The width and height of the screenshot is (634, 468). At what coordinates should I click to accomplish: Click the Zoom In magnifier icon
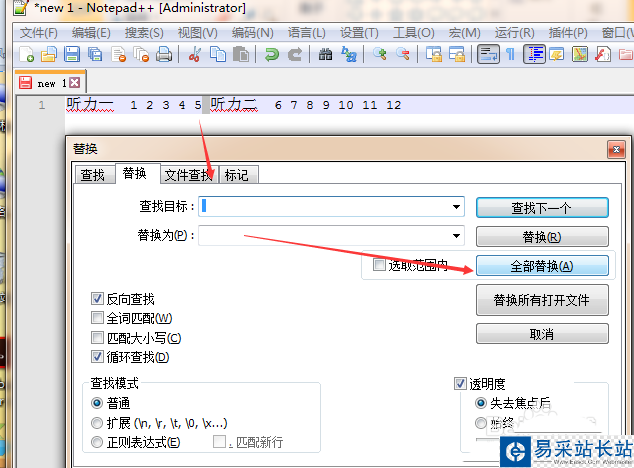[x=380, y=54]
